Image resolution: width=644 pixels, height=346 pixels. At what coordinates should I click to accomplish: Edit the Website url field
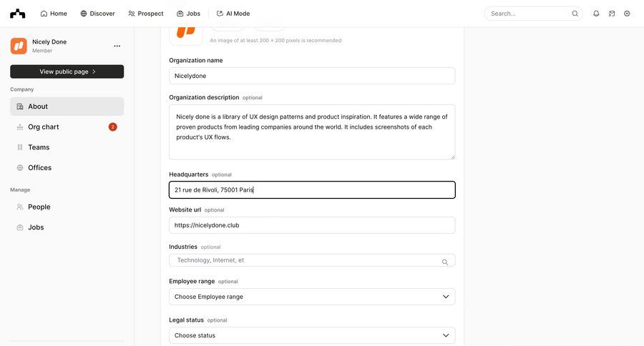point(312,225)
